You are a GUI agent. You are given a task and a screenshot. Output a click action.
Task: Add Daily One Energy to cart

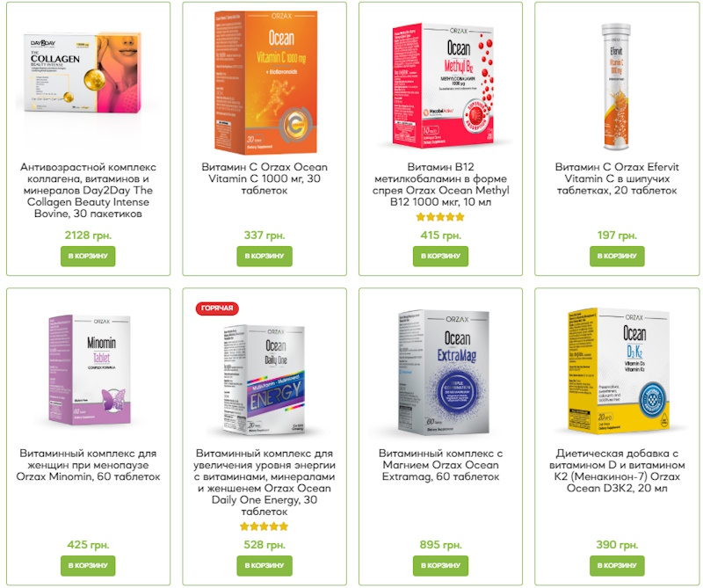coord(265,565)
